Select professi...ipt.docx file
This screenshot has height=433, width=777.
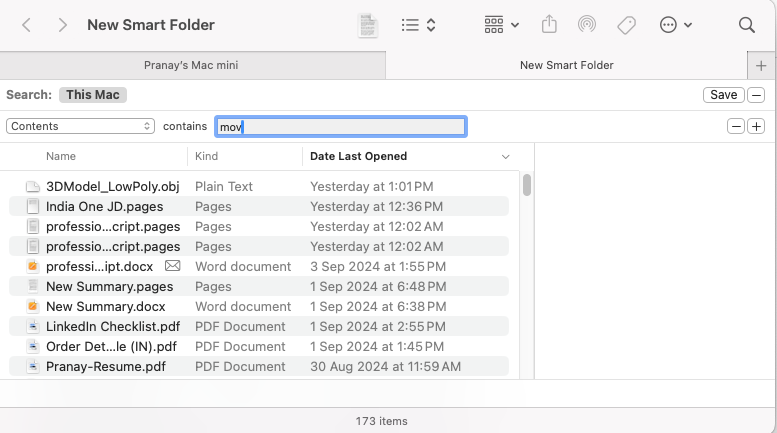point(100,267)
